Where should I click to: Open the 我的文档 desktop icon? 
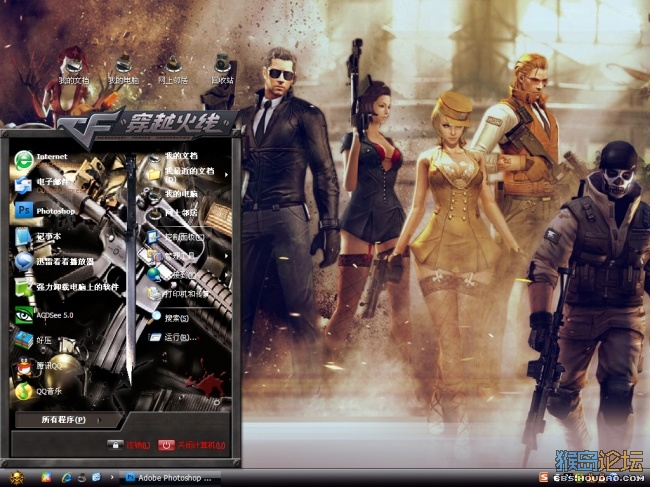click(x=74, y=70)
